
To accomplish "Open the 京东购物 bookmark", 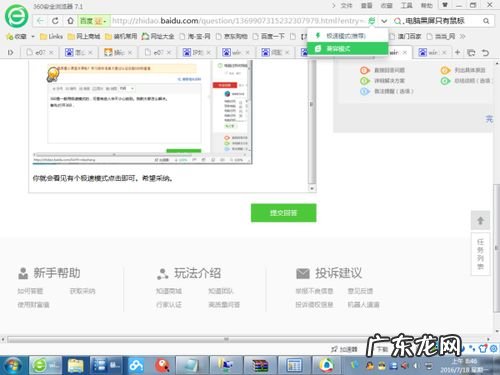I will 232,36.
